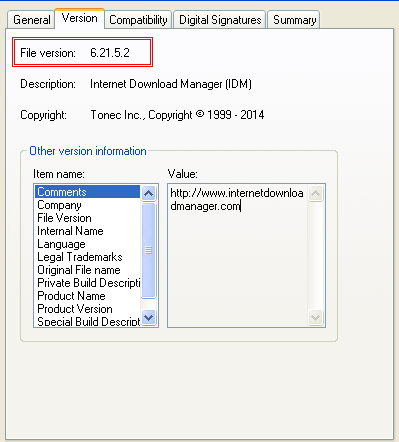
Task: Click the Internet Download Manager (IDM) description text
Action: pyautogui.click(x=171, y=84)
